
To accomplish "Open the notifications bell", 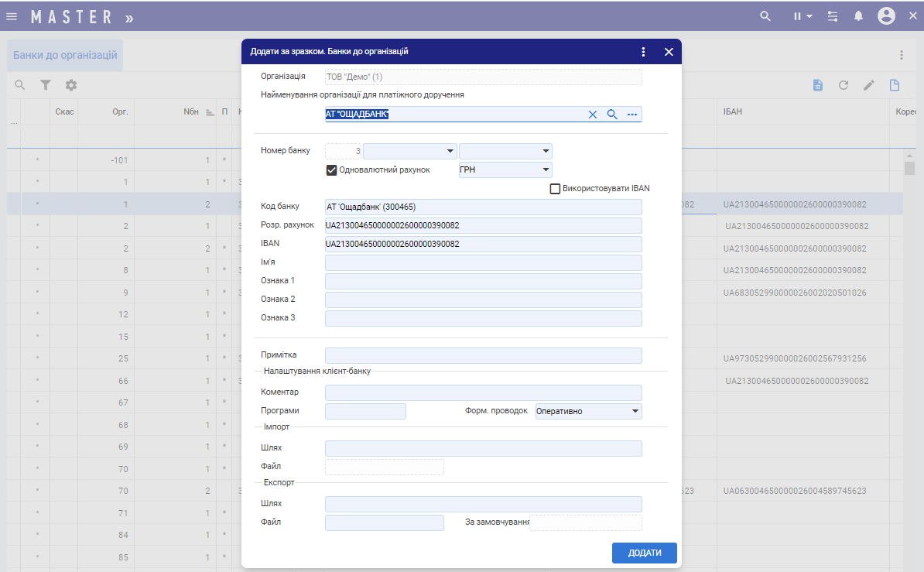I will tap(858, 16).
